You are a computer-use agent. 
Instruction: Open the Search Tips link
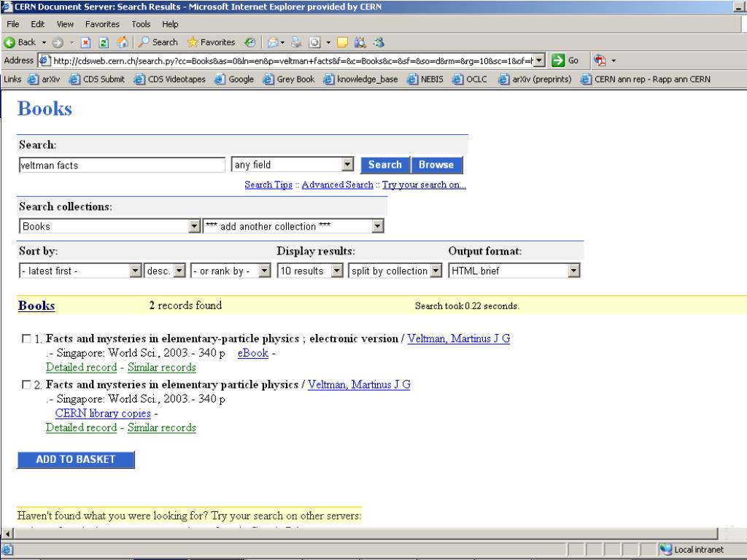tap(268, 184)
